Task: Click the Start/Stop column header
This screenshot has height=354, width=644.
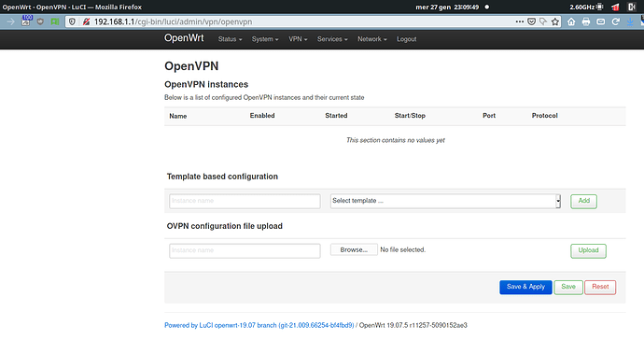Action: (x=410, y=116)
